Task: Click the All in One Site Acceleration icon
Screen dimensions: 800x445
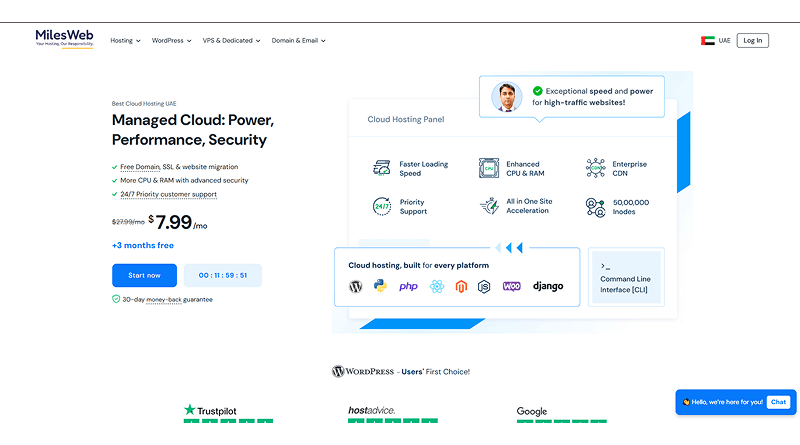Action: tap(489, 206)
